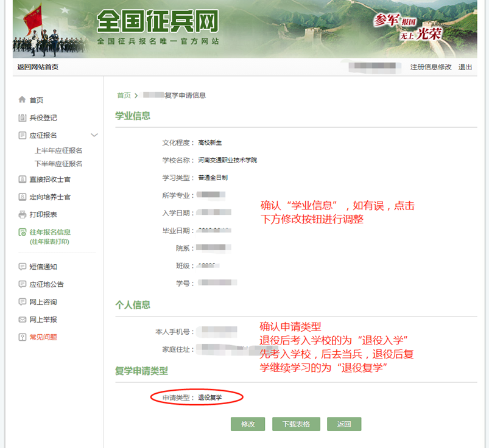Select 下半年应征报名 from the sidebar
The width and height of the screenshot is (489, 448).
60,164
